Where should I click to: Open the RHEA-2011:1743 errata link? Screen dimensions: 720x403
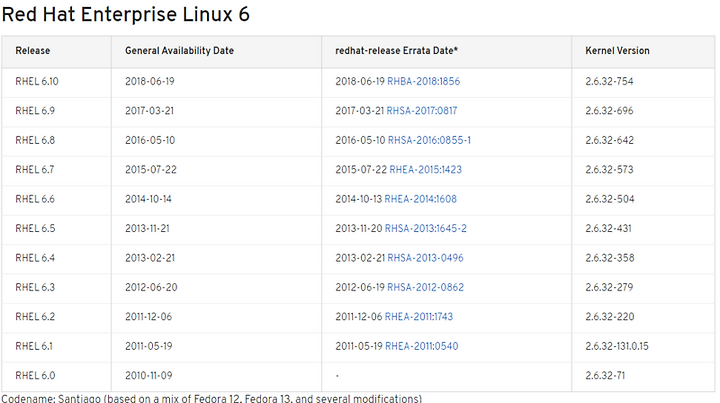(419, 316)
